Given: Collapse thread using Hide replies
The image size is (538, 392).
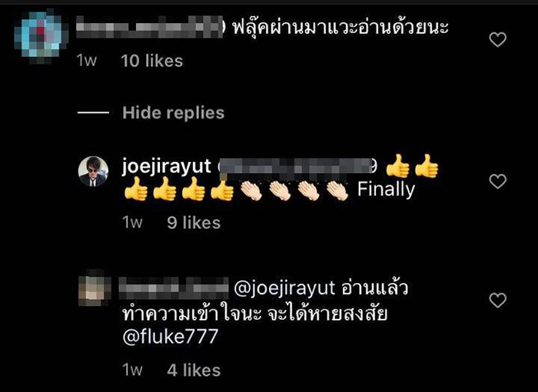Looking at the screenshot, I should pyautogui.click(x=173, y=112).
